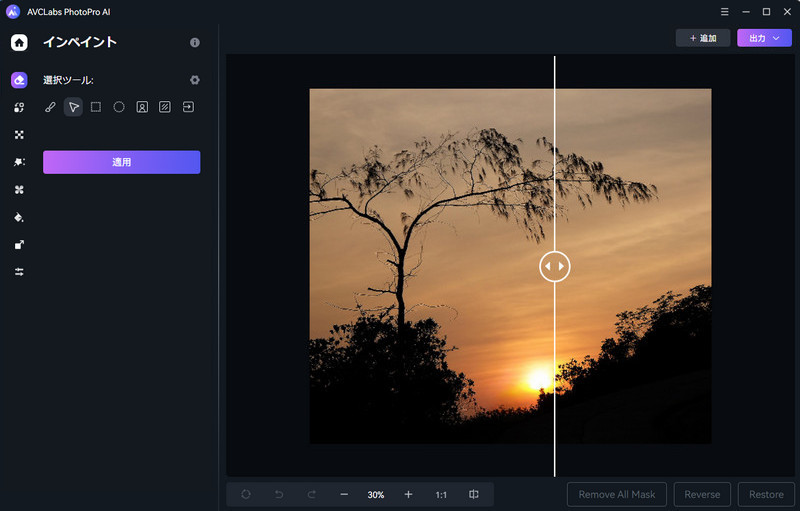Select the ellipse selection tool
Viewport: 800px width, 511px height.
point(119,107)
